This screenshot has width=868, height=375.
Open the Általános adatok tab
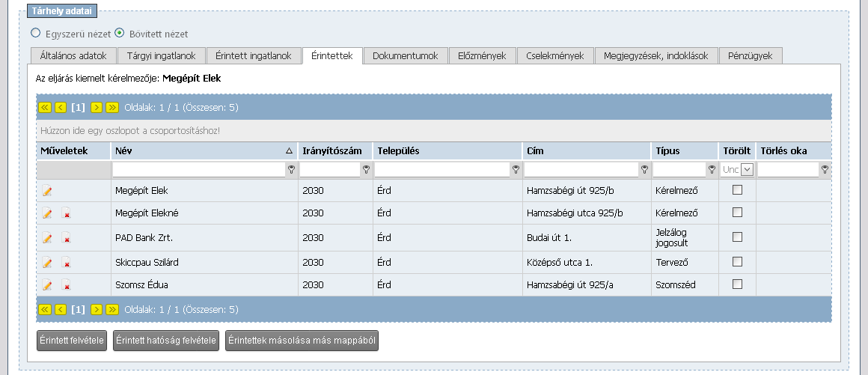73,56
